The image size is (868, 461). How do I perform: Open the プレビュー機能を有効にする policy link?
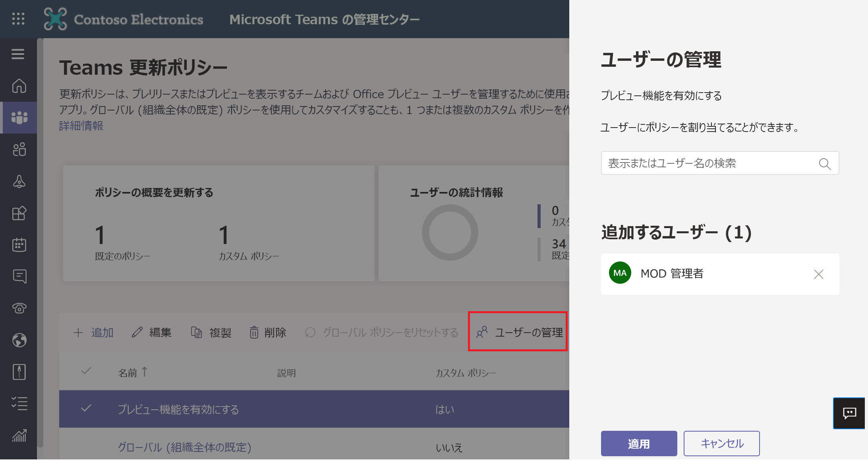coord(178,409)
